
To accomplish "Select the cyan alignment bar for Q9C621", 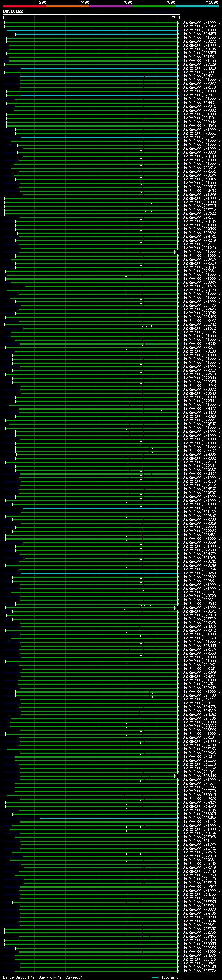I will 100,137.
